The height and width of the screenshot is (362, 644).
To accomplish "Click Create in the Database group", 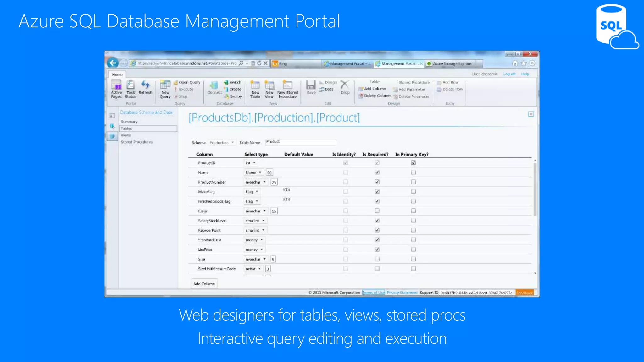I will pyautogui.click(x=232, y=89).
